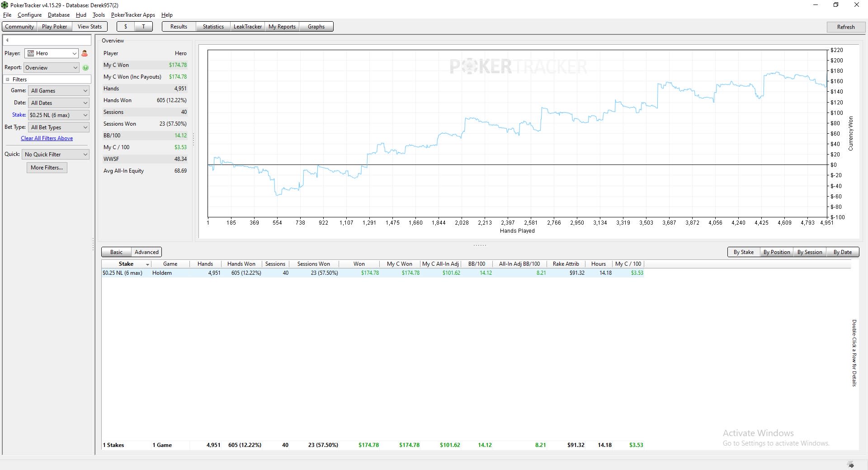Open the Statistics tab
The width and height of the screenshot is (868, 470).
pyautogui.click(x=213, y=27)
